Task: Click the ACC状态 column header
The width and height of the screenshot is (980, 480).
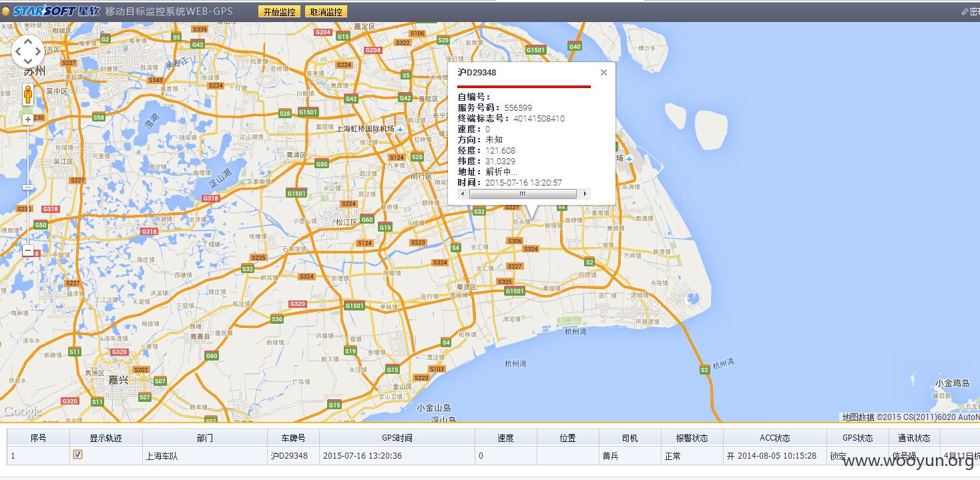Action: (774, 438)
